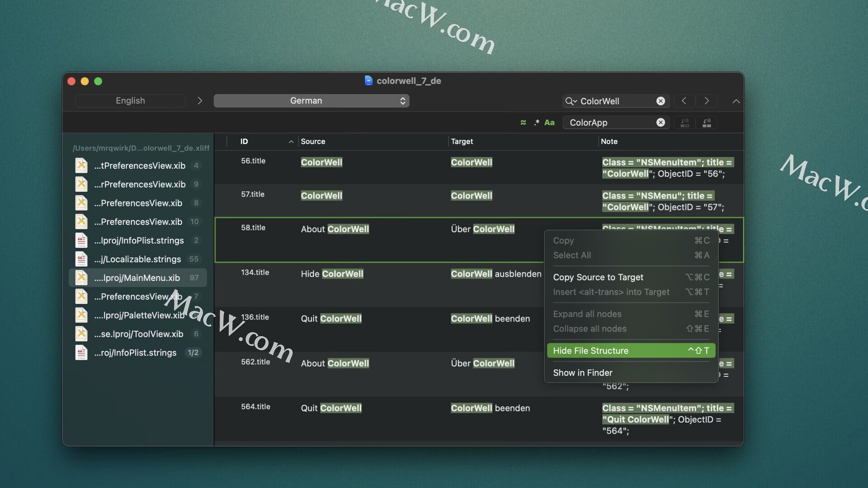Click the note cell of row 564.title
868x488 pixels.
pos(668,419)
